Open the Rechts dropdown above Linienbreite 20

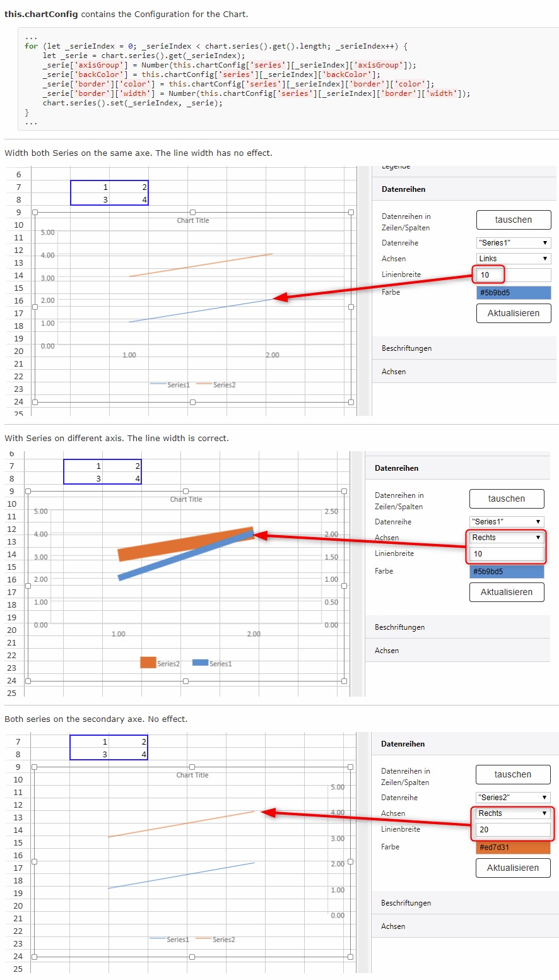512,813
